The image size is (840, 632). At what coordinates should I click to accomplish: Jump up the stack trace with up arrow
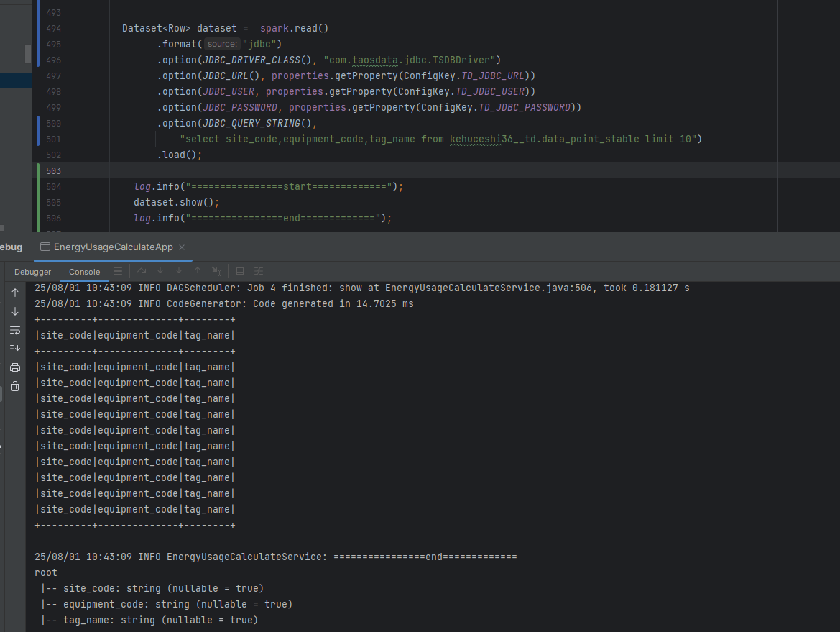click(x=15, y=293)
